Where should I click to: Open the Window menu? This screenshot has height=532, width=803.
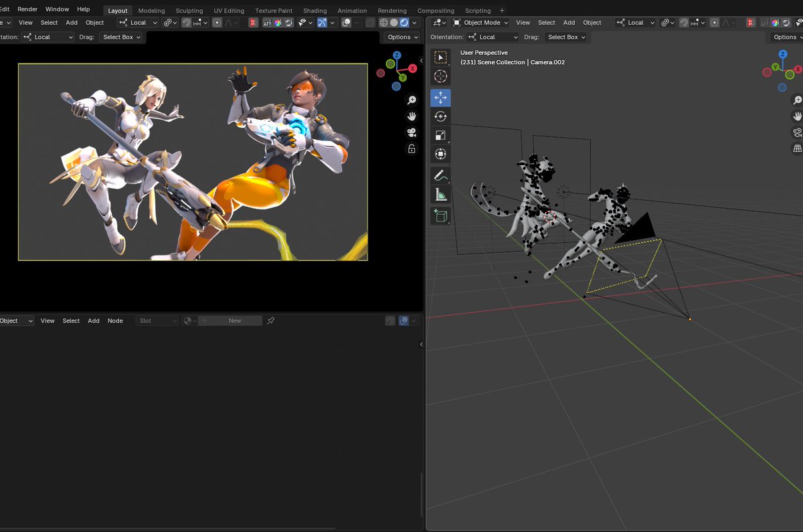pyautogui.click(x=57, y=9)
